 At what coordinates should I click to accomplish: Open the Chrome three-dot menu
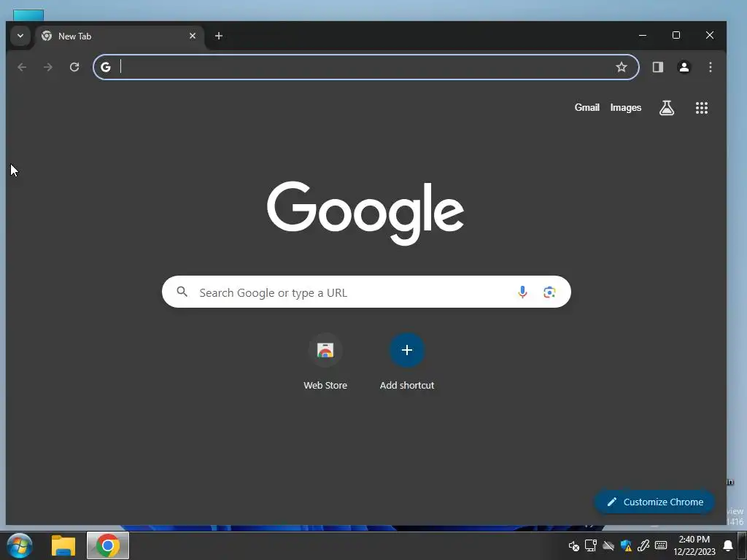click(711, 67)
